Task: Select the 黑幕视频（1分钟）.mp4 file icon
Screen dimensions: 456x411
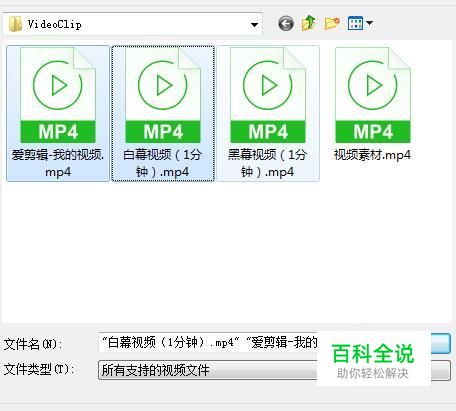Action: pos(268,95)
